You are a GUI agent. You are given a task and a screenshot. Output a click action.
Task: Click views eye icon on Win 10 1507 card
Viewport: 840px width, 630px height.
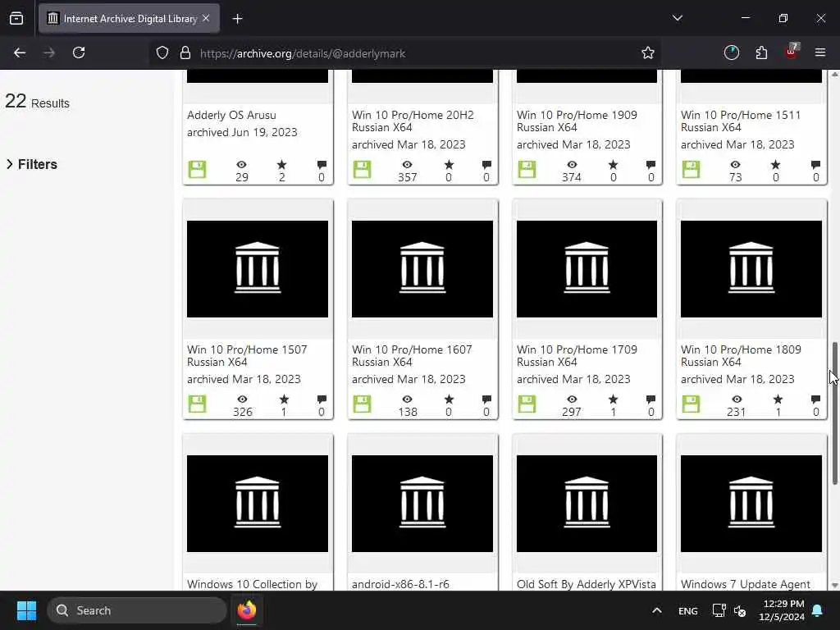click(242, 399)
